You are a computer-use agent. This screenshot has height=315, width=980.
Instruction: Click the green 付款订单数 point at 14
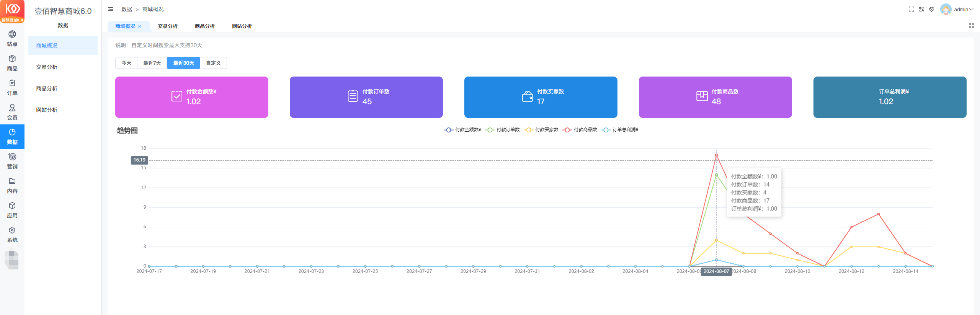tap(716, 175)
